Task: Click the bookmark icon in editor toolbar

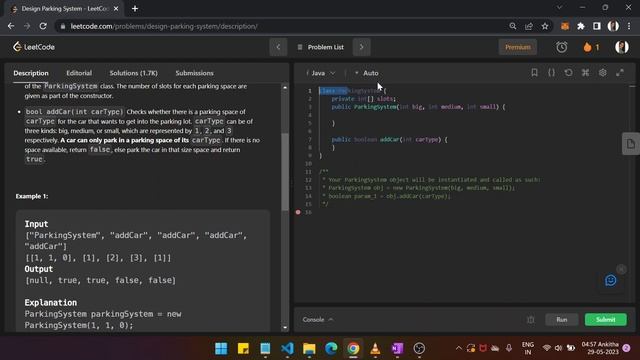Action: [x=534, y=73]
